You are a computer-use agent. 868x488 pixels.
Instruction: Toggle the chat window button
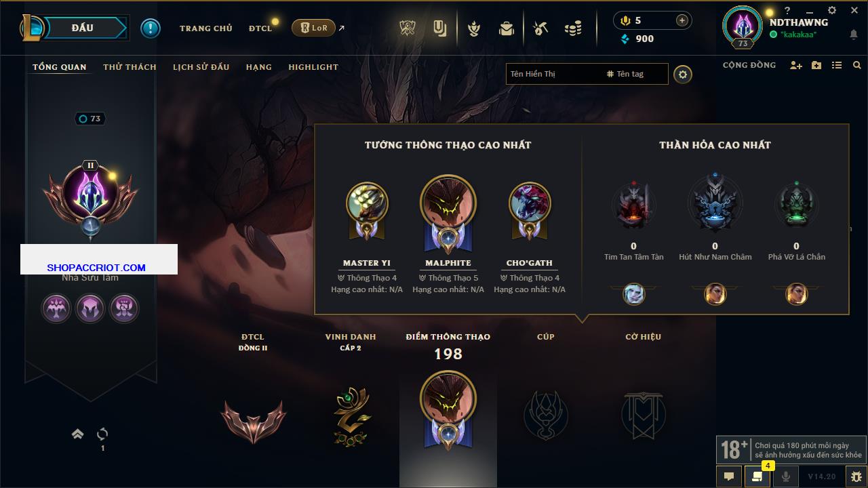(729, 476)
